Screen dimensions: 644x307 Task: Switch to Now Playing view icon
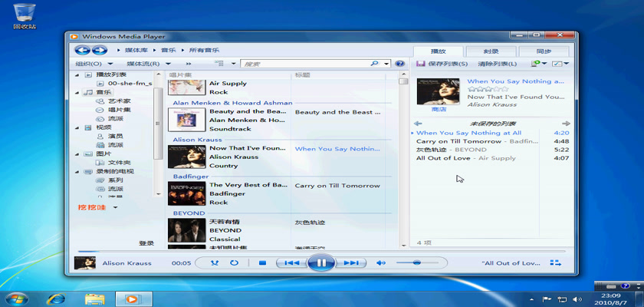click(556, 263)
